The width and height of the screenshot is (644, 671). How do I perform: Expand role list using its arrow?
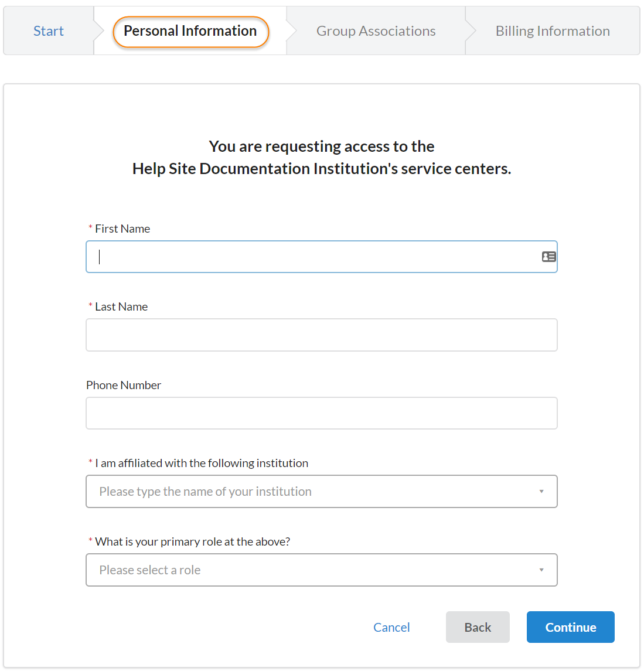pos(541,570)
